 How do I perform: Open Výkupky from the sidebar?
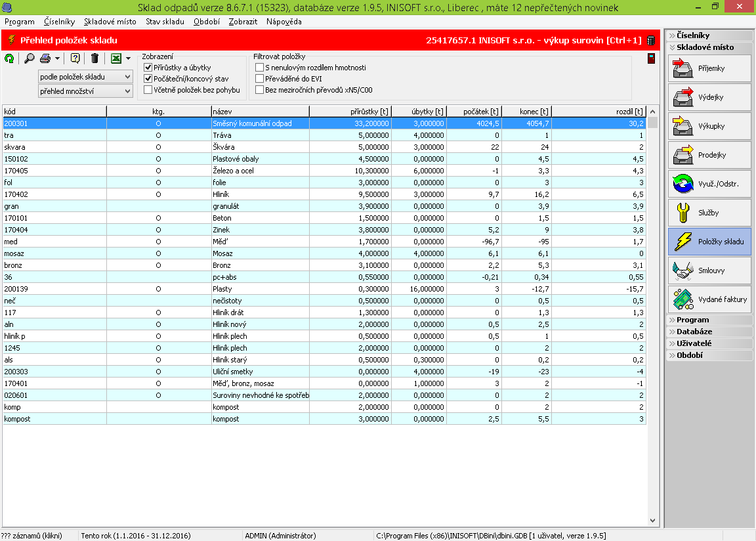(x=709, y=126)
